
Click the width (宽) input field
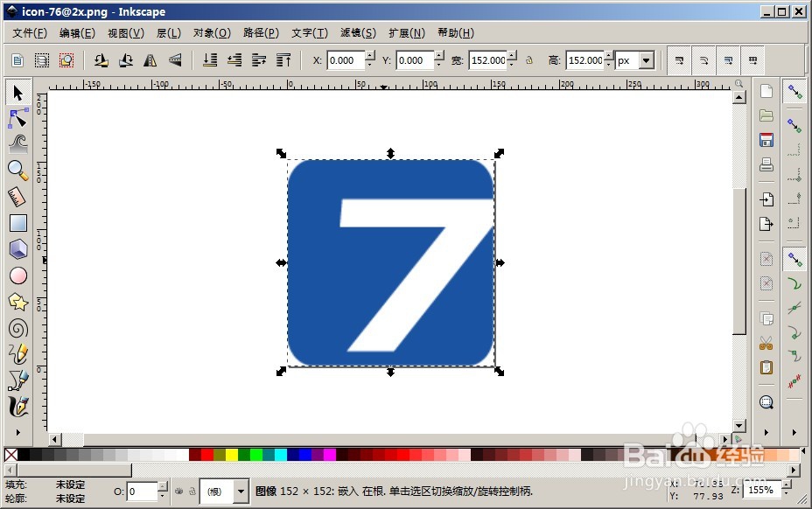tap(488, 60)
